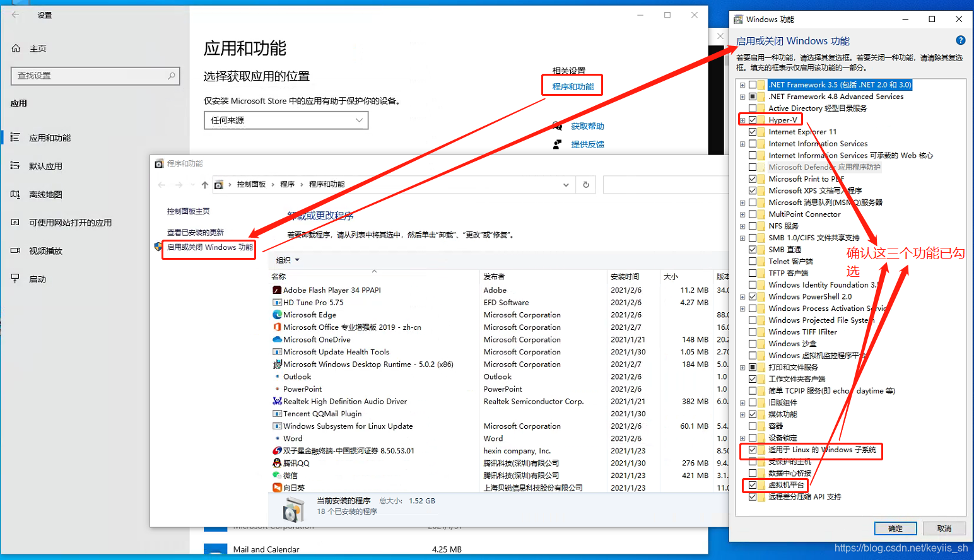Screen dimensions: 974x560
Task: Click the 腾讯QQ program icon
Action: 277,463
